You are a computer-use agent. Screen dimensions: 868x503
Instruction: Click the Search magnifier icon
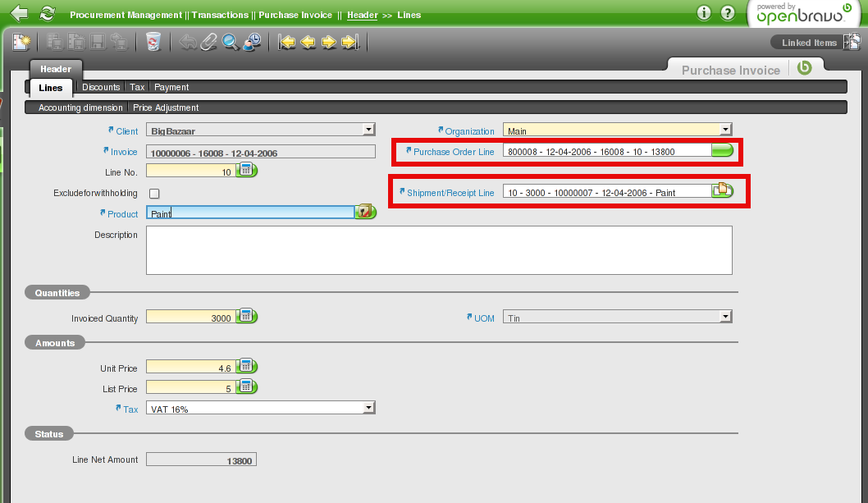click(231, 42)
